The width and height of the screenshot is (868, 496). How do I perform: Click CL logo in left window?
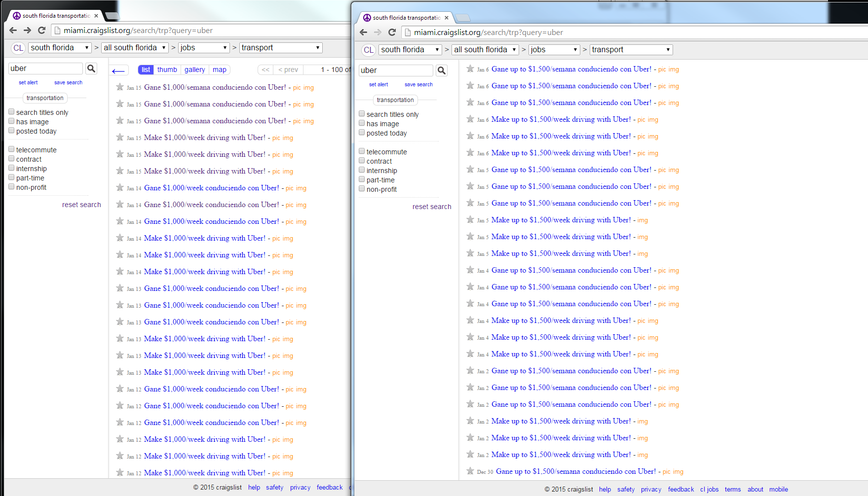18,48
